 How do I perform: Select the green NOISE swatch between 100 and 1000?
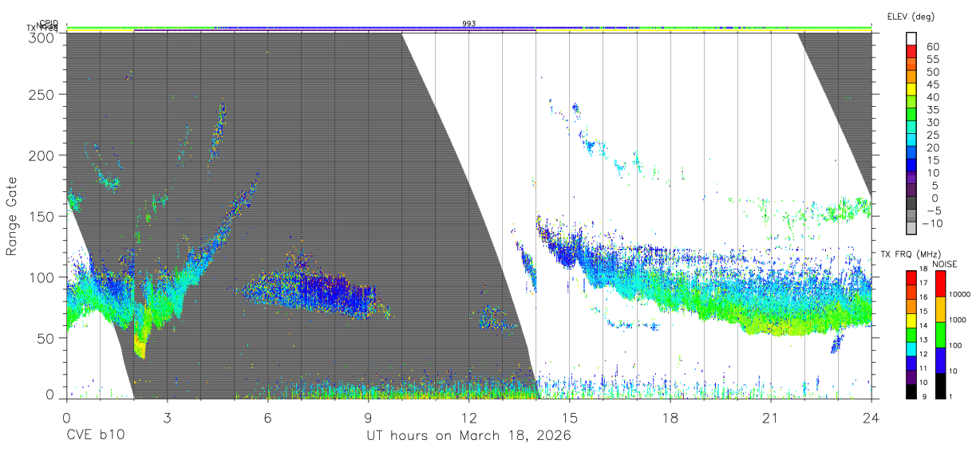pos(940,335)
